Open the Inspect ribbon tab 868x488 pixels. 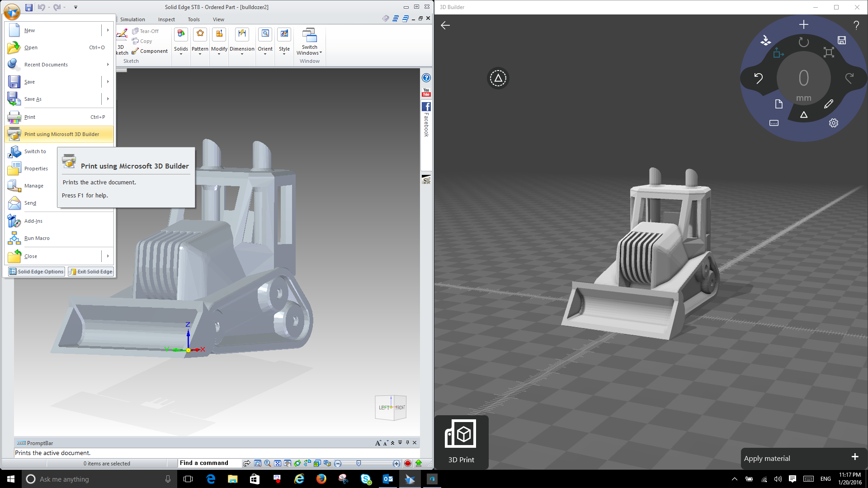click(x=166, y=19)
